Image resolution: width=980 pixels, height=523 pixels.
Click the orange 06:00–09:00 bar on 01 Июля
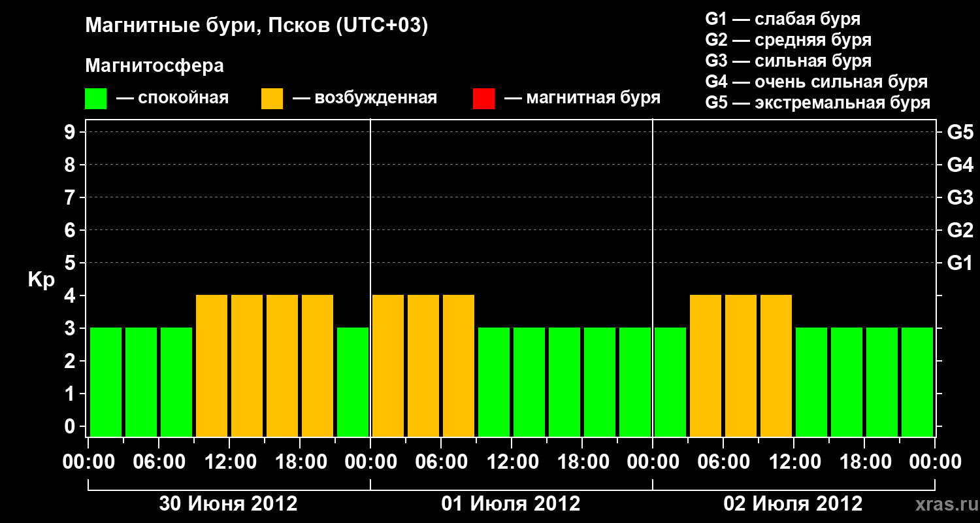[x=459, y=365]
